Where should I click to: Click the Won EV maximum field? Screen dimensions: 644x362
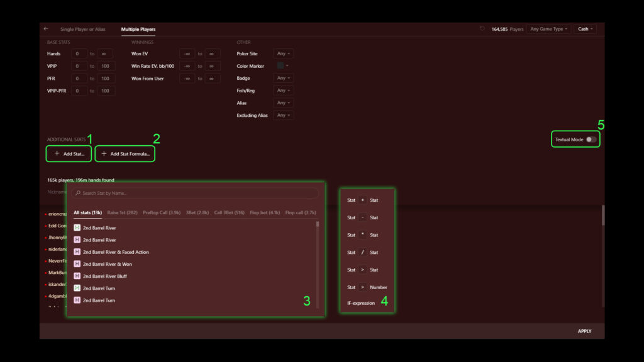coord(213,54)
